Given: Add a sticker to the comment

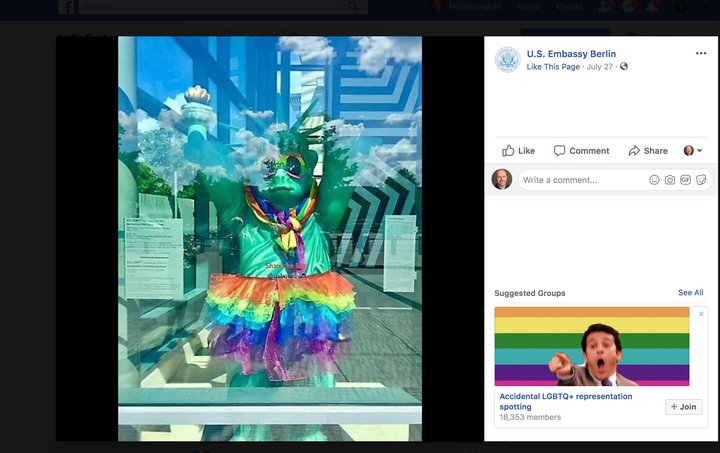Looking at the screenshot, I should (701, 180).
